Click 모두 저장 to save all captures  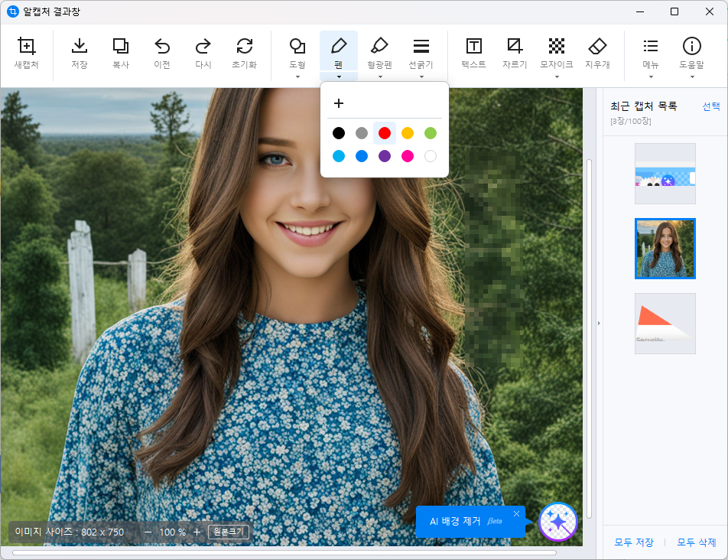[x=634, y=542]
